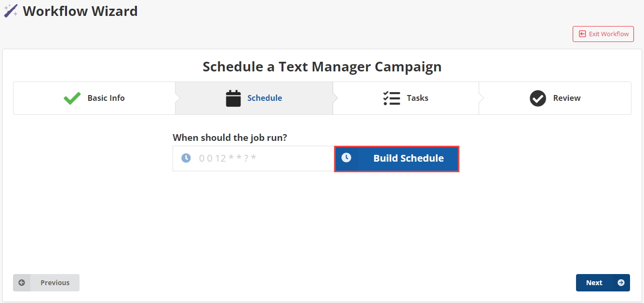Proceed with the Next button label

pos(594,283)
